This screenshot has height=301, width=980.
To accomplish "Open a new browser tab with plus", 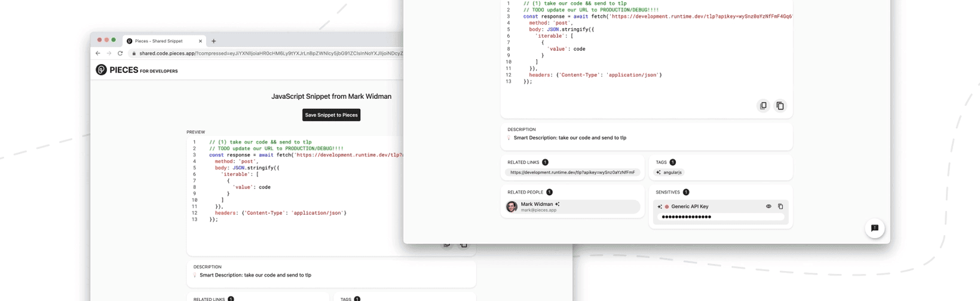I will 214,41.
